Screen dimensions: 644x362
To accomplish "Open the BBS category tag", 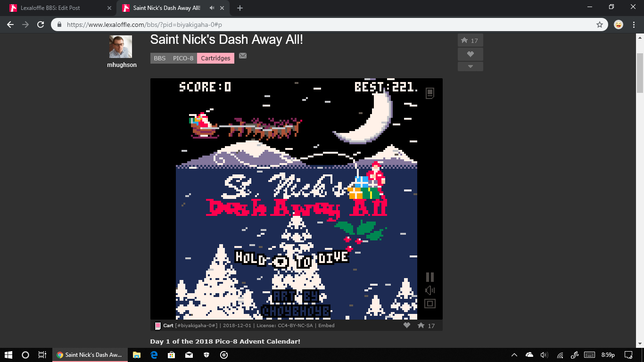I will [x=160, y=58].
